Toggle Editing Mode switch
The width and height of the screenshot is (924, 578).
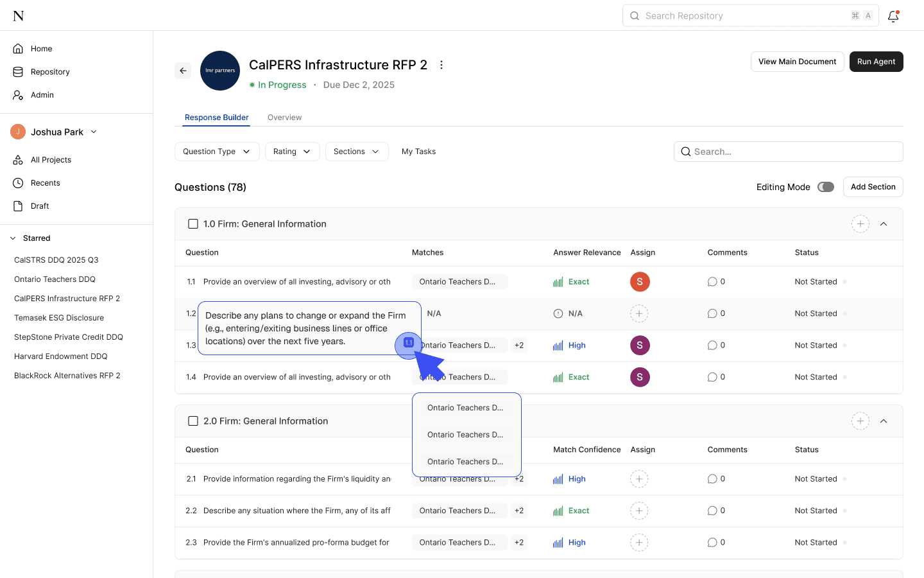click(826, 187)
